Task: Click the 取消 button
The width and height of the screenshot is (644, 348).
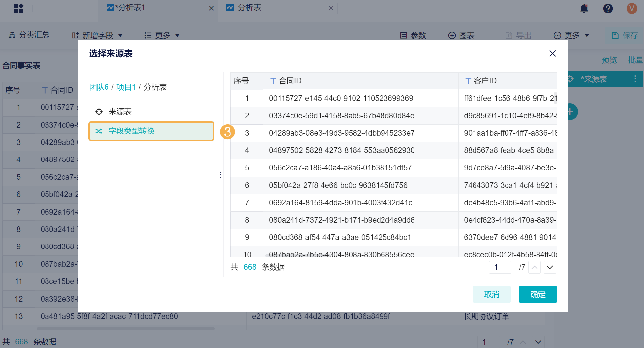Action: point(492,294)
